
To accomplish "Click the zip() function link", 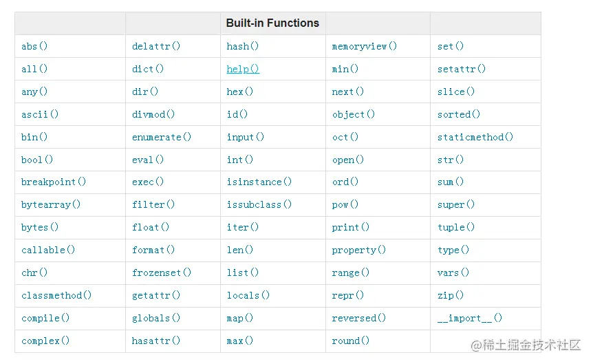I will 451,295.
